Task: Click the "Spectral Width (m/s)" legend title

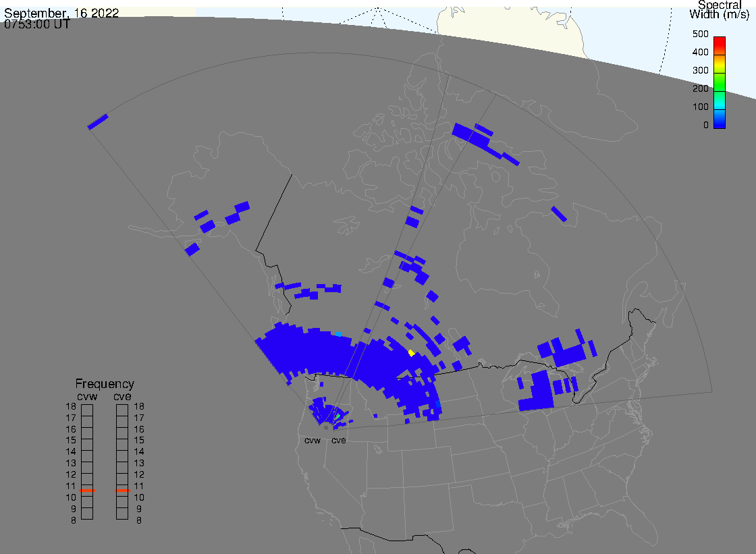Action: point(720,9)
